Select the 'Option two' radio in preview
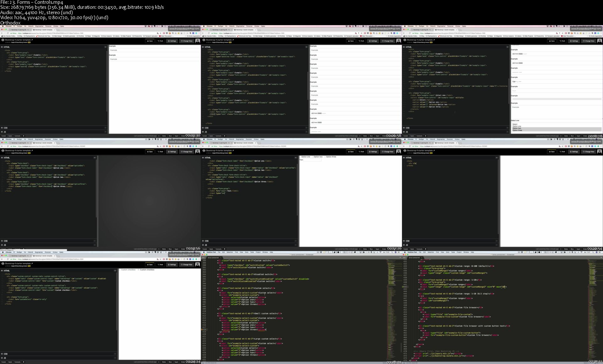The image size is (603, 364). 312,157
